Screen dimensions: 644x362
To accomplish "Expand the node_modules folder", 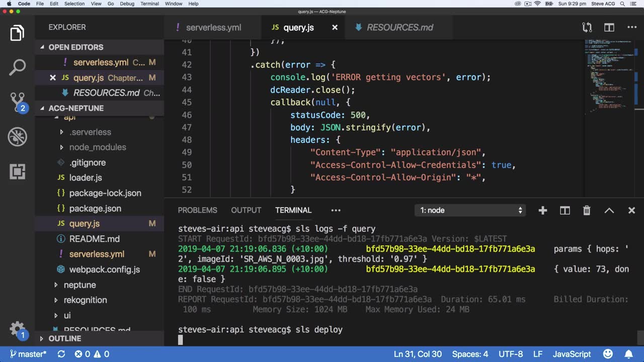I will coord(98,147).
